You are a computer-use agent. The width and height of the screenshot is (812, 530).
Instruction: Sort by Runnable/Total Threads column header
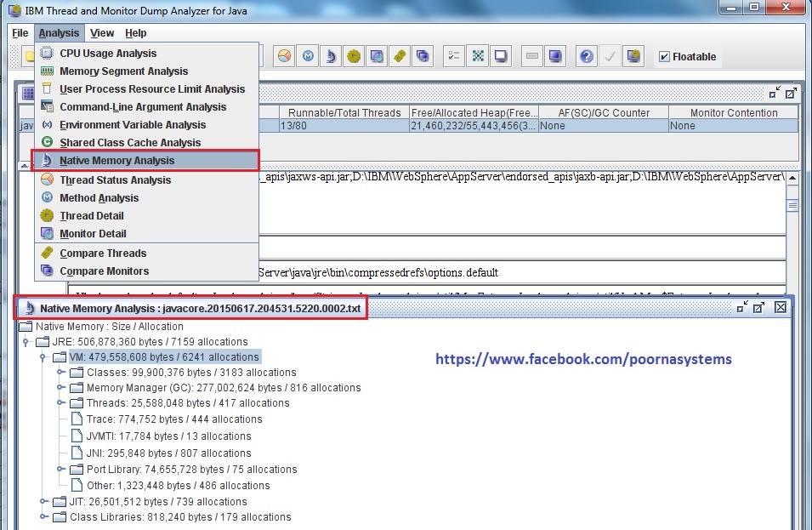(x=344, y=112)
